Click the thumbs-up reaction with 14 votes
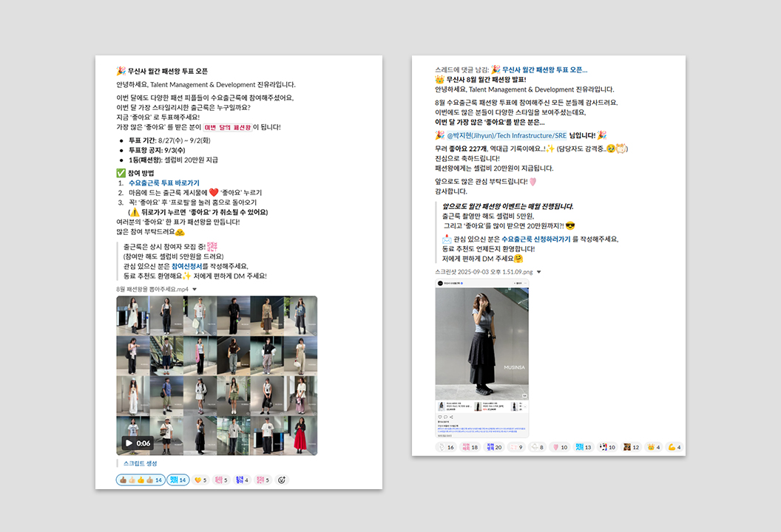781x532 pixels. (141, 480)
